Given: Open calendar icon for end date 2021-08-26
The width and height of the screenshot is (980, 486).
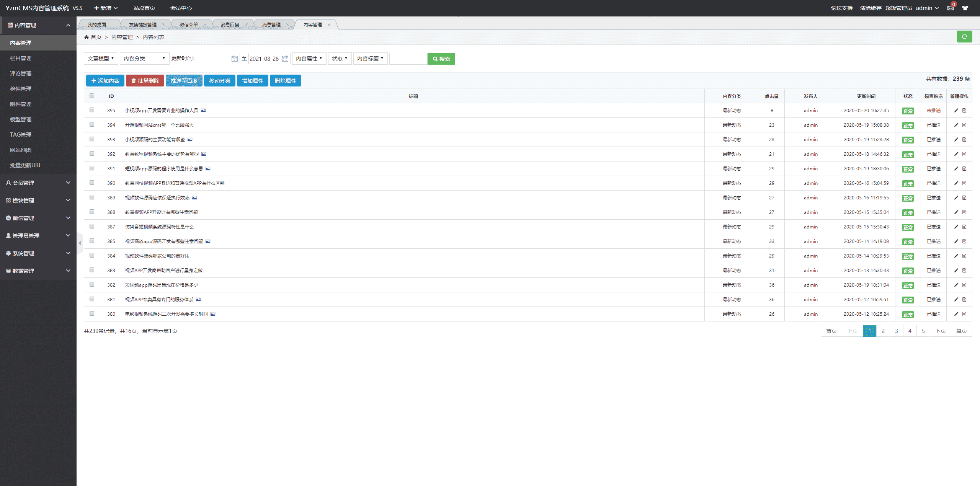Looking at the screenshot, I should [285, 59].
